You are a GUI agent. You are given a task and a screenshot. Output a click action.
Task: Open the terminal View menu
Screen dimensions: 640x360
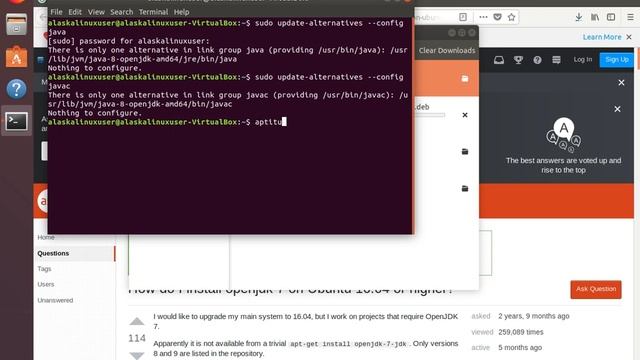click(x=96, y=12)
